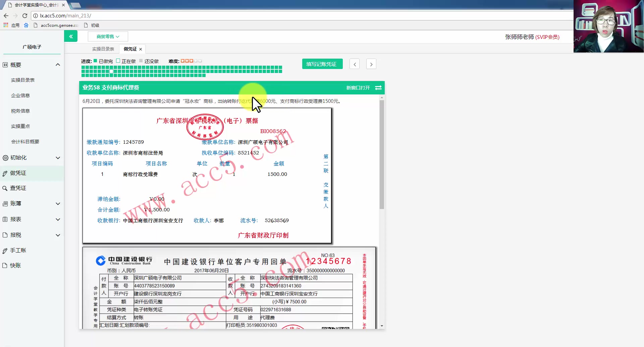Click the swap arrows icon in header
This screenshot has width=644, height=347.
tap(378, 88)
